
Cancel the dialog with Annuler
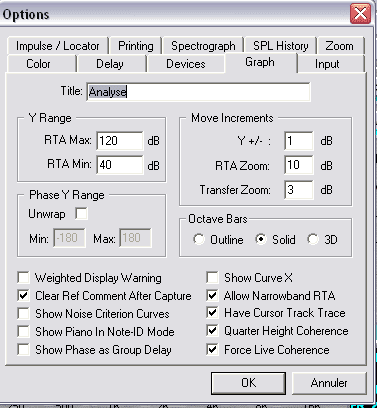click(x=329, y=383)
